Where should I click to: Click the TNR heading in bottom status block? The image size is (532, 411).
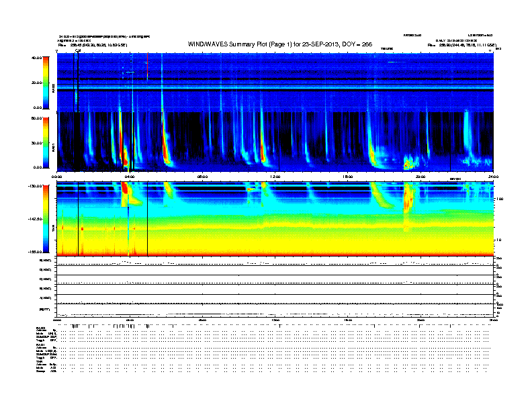click(39, 362)
